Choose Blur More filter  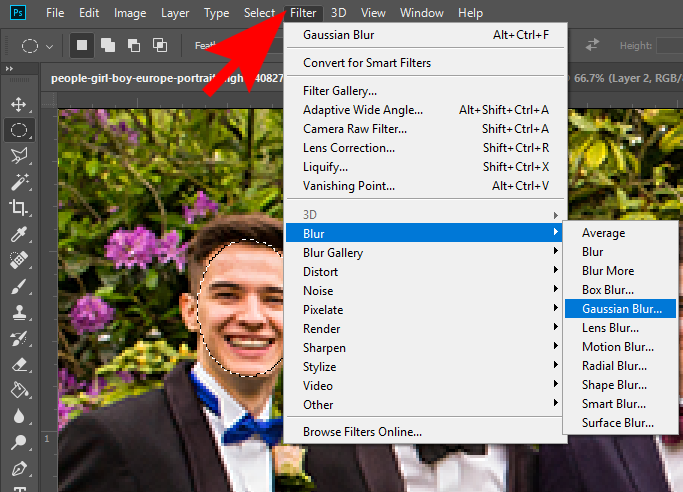click(620, 271)
